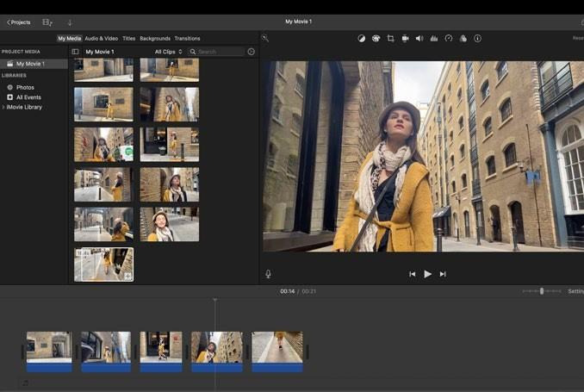Select the highlighted browser clip at bottom

click(x=104, y=264)
